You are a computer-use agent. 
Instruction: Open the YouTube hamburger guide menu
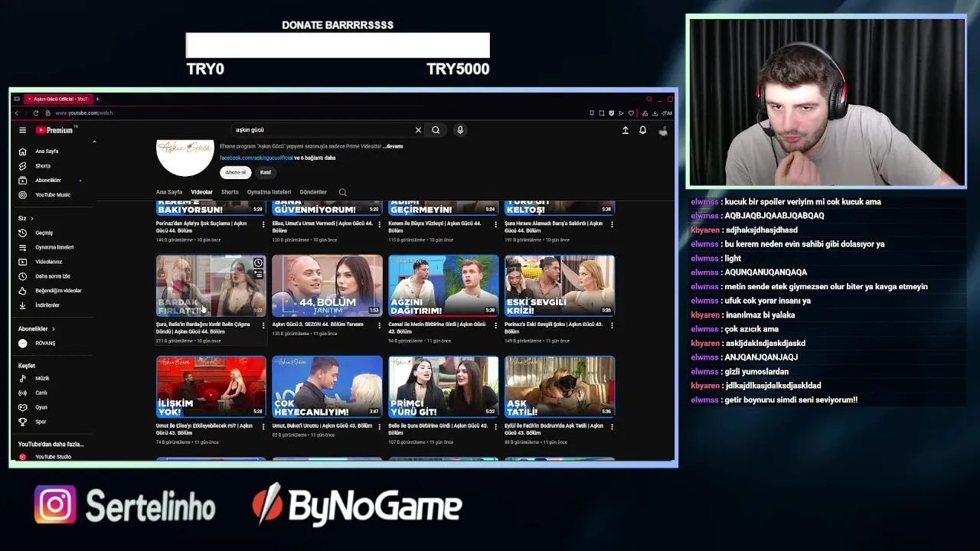(22, 130)
